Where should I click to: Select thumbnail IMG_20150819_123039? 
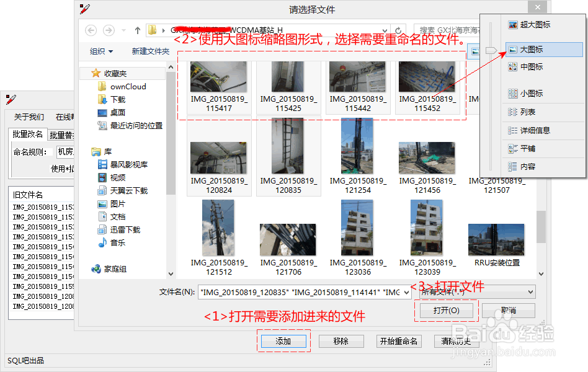427,237
